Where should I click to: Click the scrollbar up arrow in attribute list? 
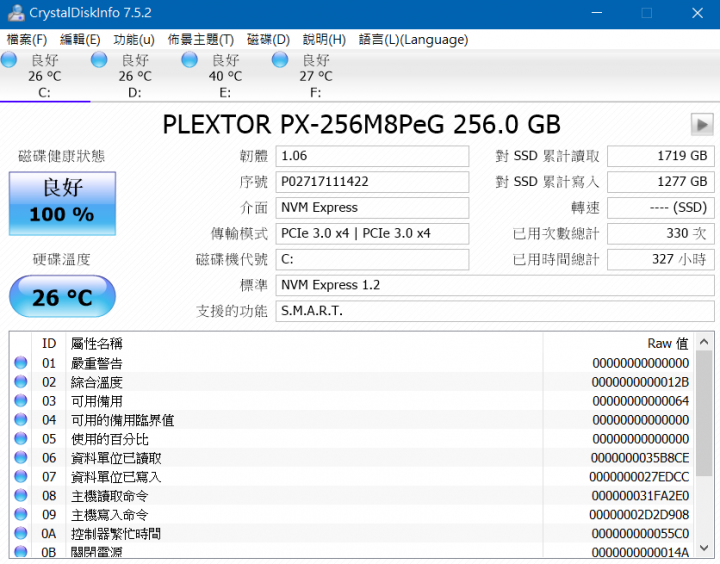704,342
